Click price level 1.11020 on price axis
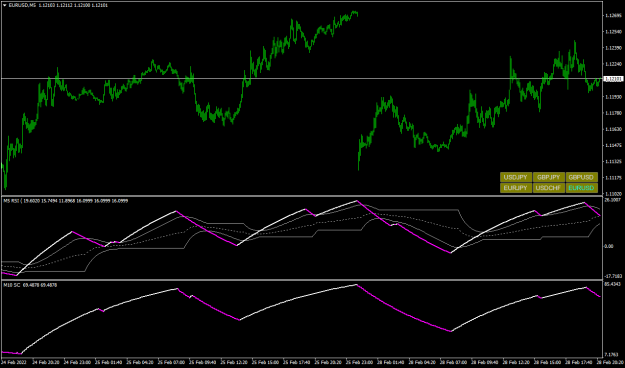The width and height of the screenshot is (625, 368). [613, 194]
